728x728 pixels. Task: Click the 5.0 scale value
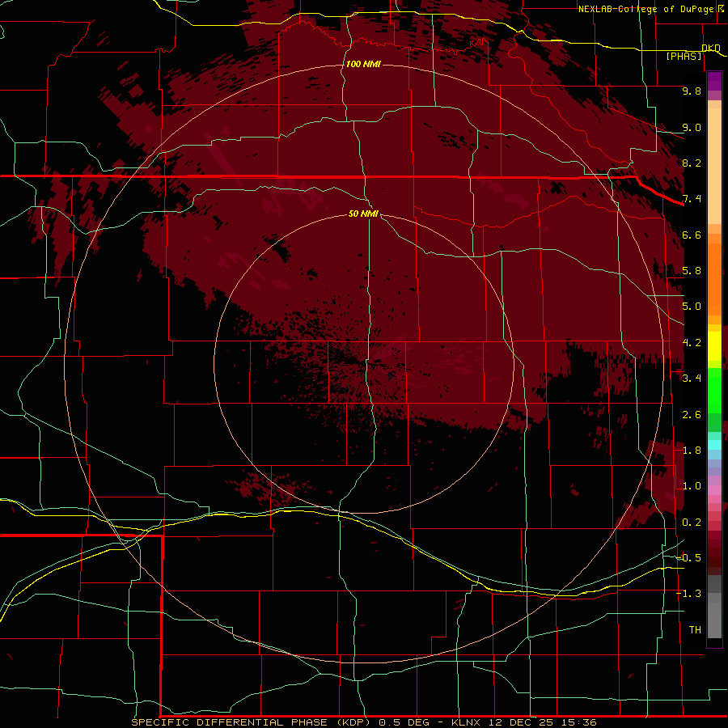coord(692,307)
